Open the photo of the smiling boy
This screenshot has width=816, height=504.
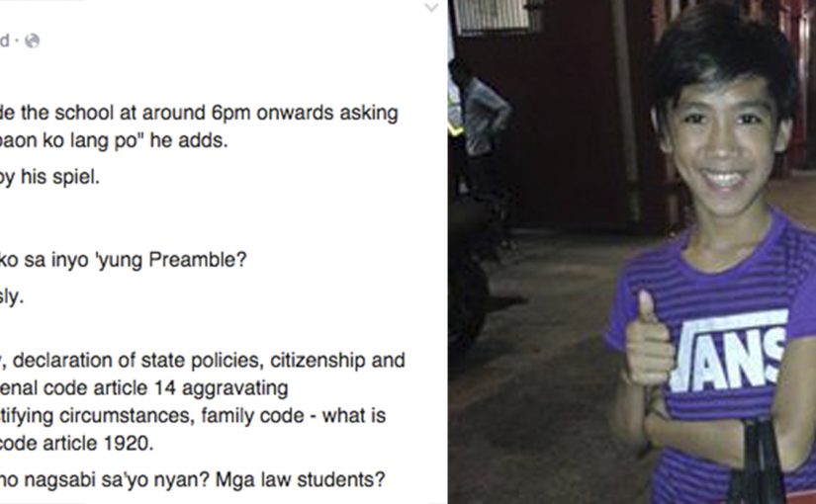pyautogui.click(x=632, y=252)
